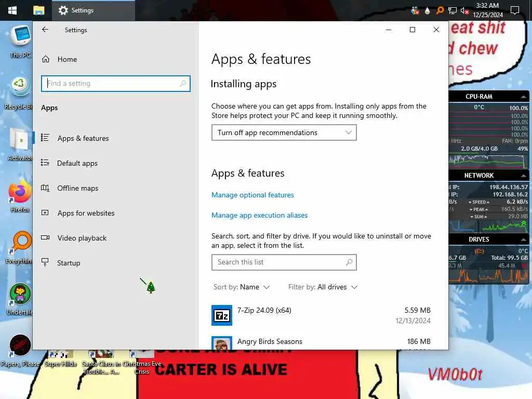Collapse the NETWORK gadget panel

524,176
